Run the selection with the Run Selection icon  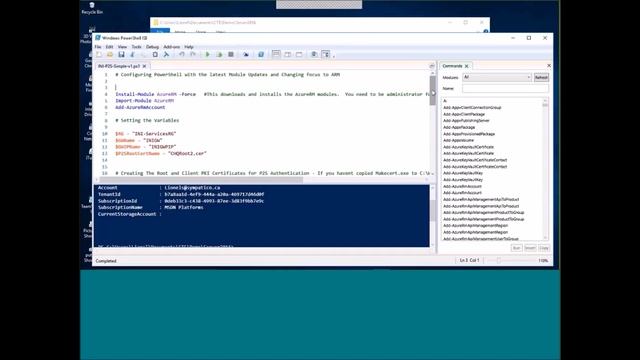tap(219, 54)
